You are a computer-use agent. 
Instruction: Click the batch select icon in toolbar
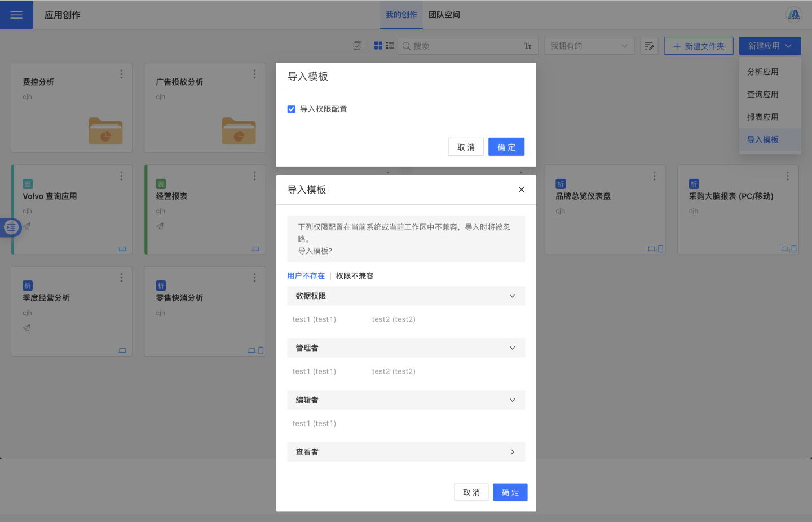(x=358, y=46)
